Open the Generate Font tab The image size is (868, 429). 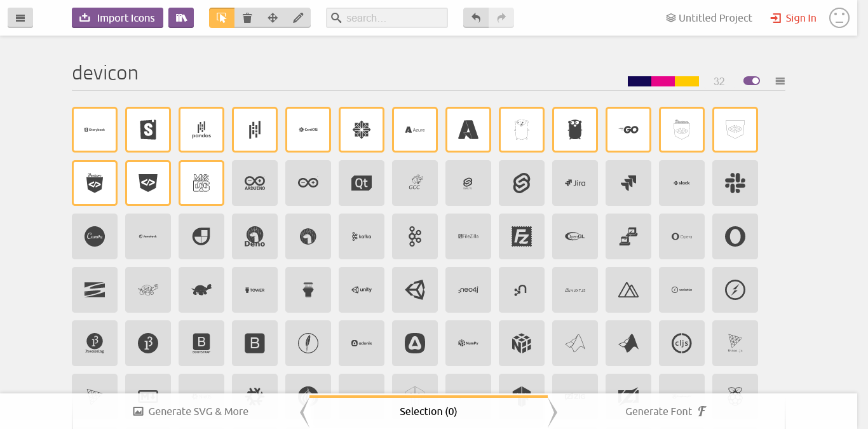666,411
